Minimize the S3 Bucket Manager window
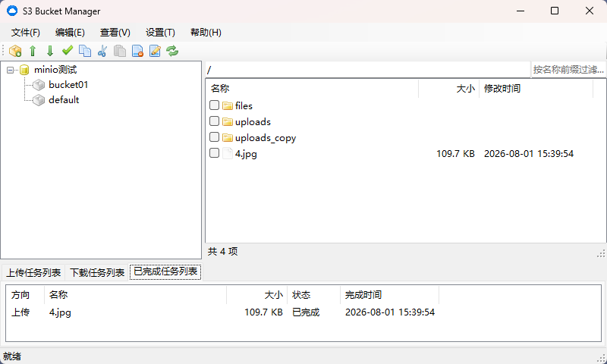Screen dimensions: 607x364 click(x=521, y=11)
